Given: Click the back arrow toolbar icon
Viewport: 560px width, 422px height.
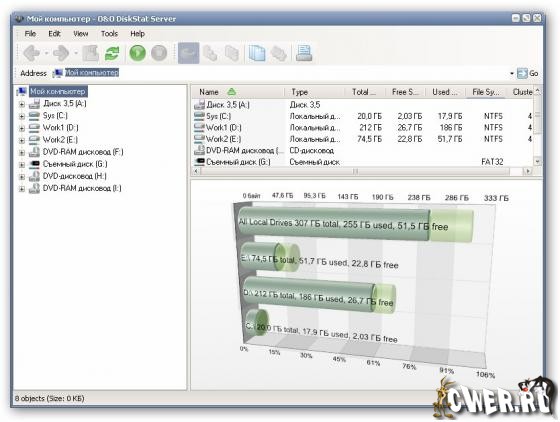Looking at the screenshot, I should 31,53.
